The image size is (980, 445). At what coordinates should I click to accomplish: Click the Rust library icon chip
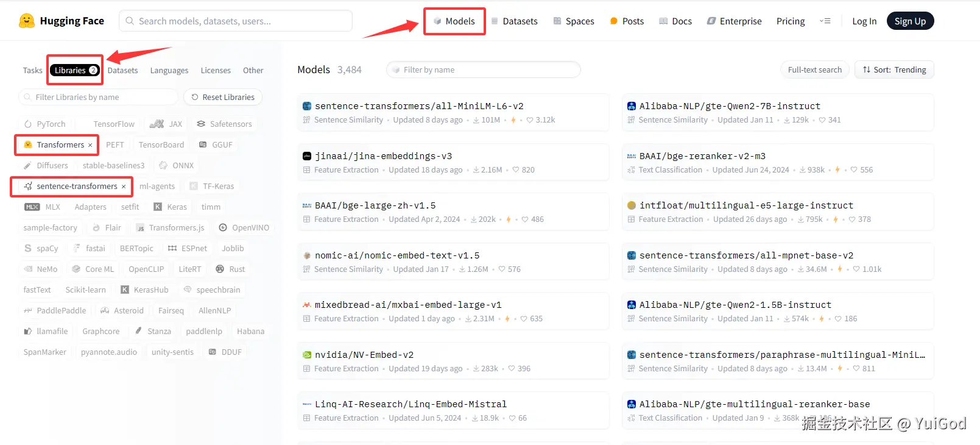(x=231, y=269)
